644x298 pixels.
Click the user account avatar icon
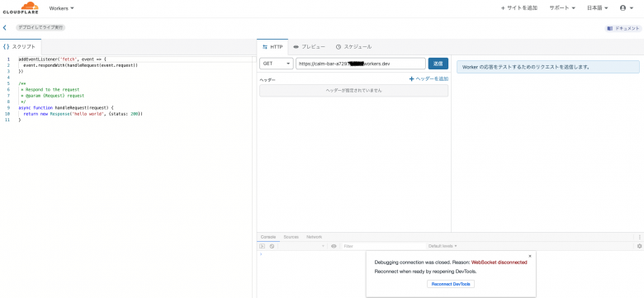[623, 7]
